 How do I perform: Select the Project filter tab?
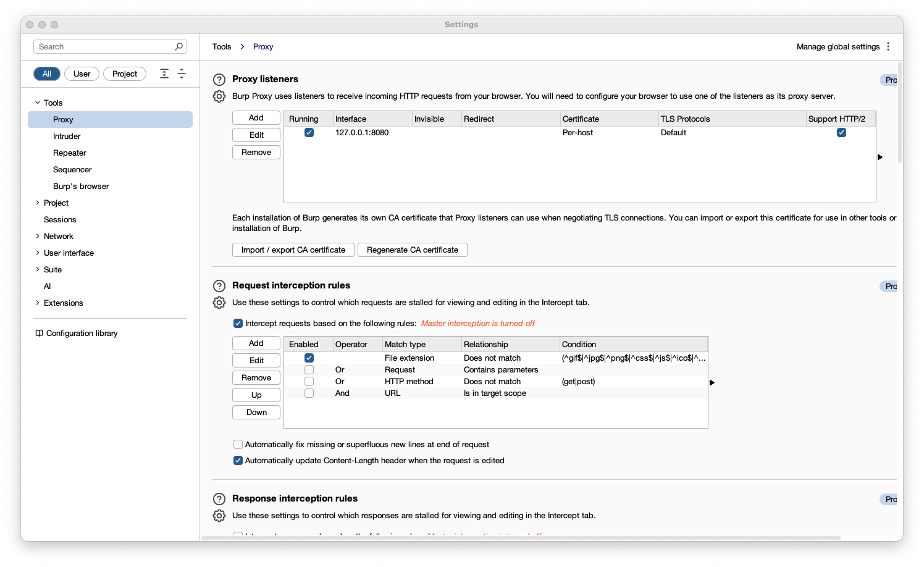(125, 74)
